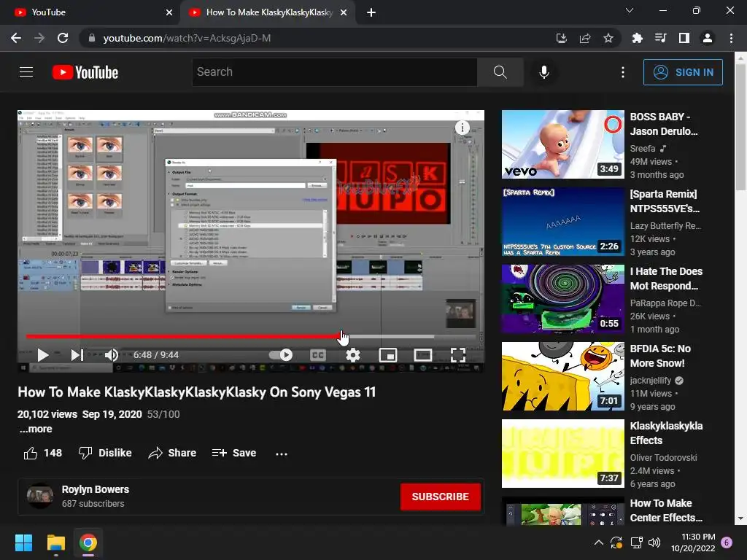Click Roylyn Bowers channel avatar
The height and width of the screenshot is (560, 747).
pos(40,496)
